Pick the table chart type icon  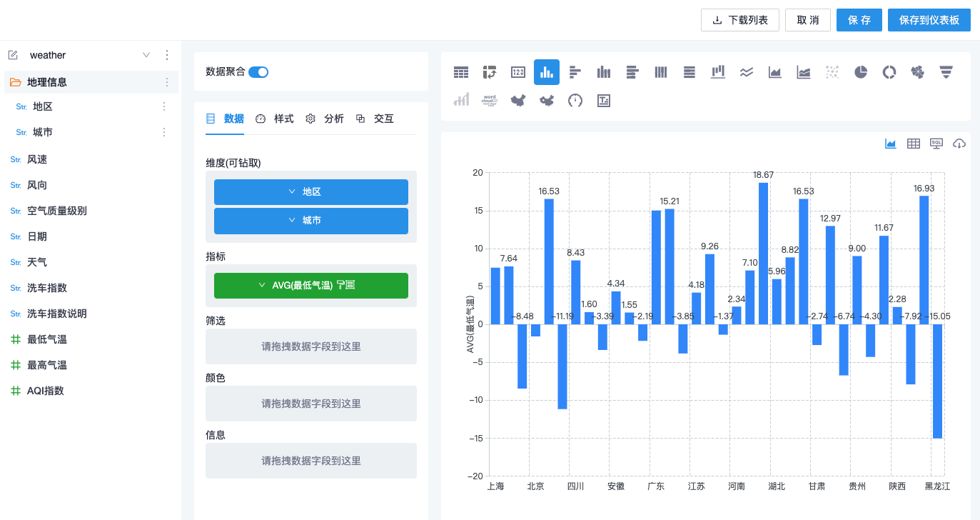pyautogui.click(x=461, y=72)
